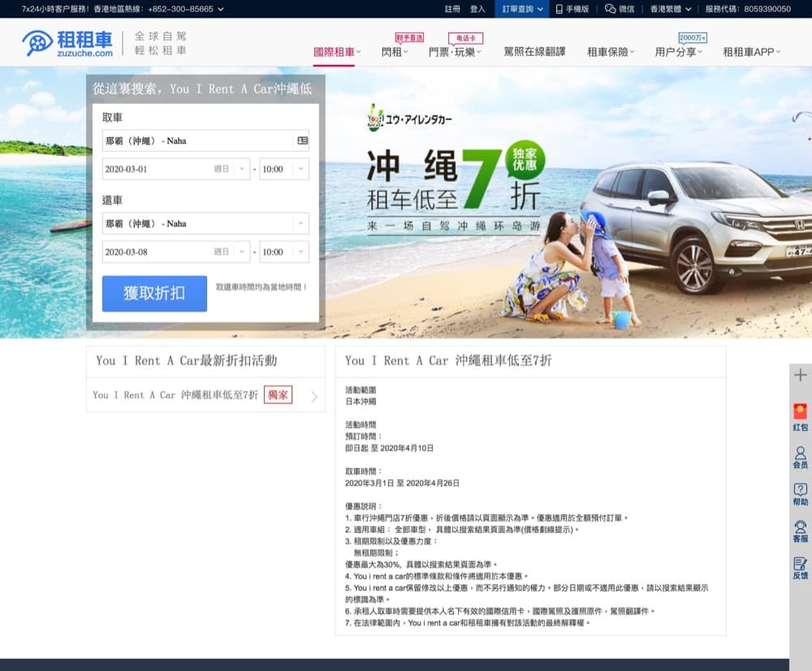Click the pickup location list icon

302,141
